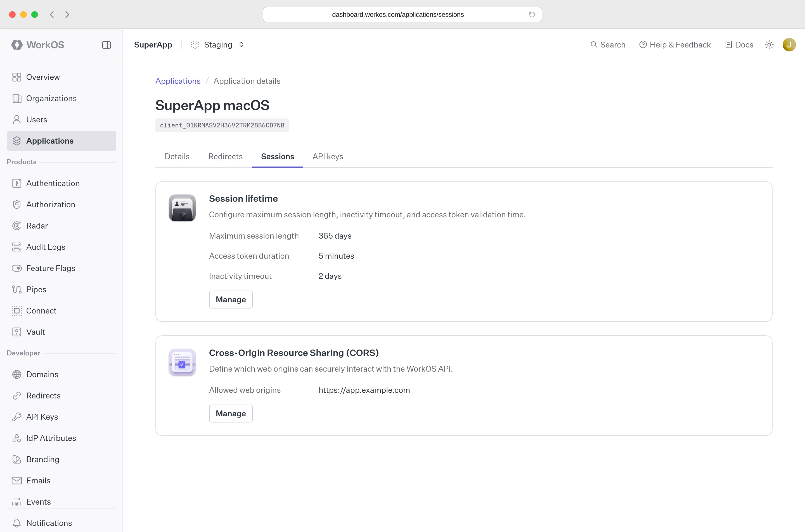Click the 365 days session length value

point(335,236)
